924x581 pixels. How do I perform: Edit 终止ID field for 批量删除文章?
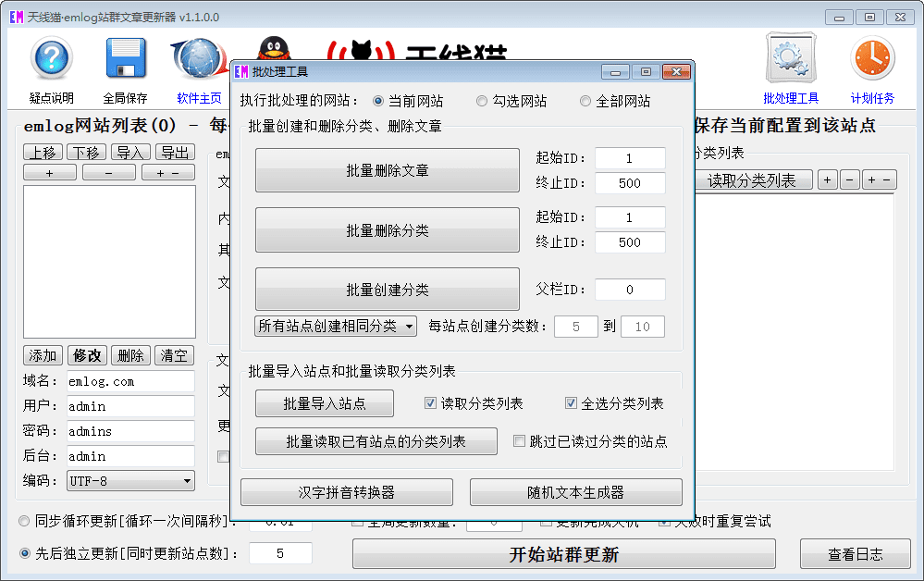tap(630, 183)
